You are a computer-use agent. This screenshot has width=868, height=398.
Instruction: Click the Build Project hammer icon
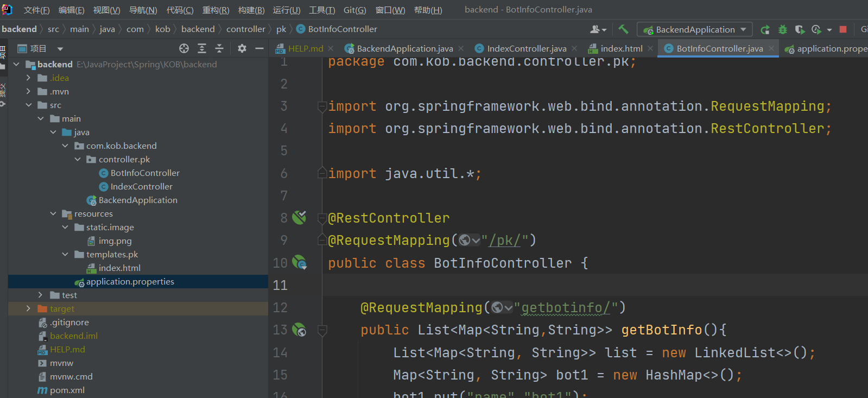[623, 29]
